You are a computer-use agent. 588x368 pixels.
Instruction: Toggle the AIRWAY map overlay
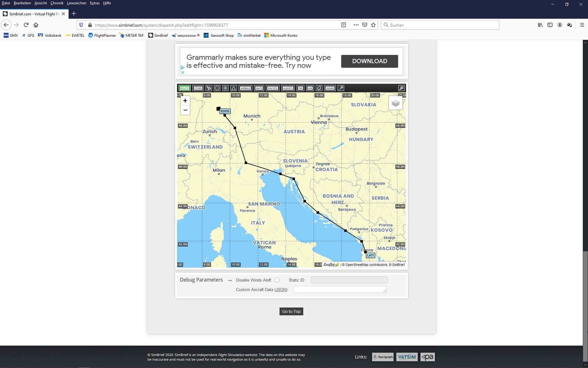coord(245,88)
